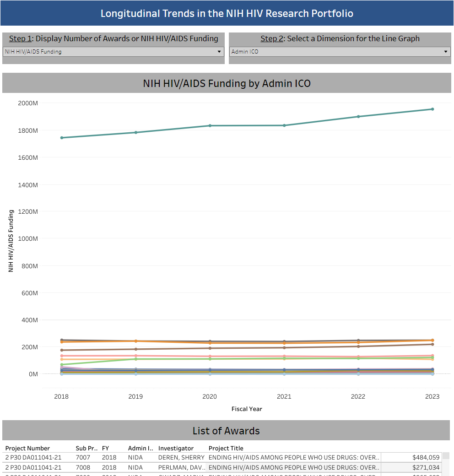Image resolution: width=454 pixels, height=476 pixels.
Task: Select investigator DEREN, SHERRY cell
Action: pos(181,458)
